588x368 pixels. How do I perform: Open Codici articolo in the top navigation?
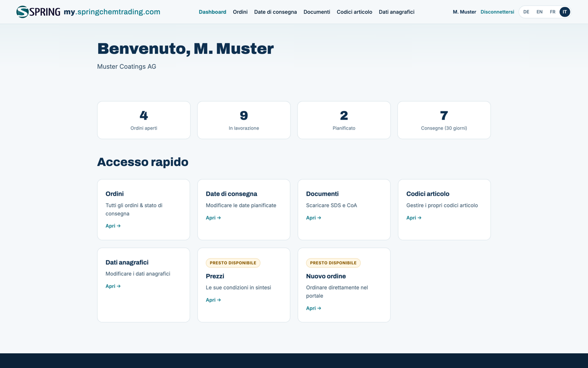click(354, 12)
